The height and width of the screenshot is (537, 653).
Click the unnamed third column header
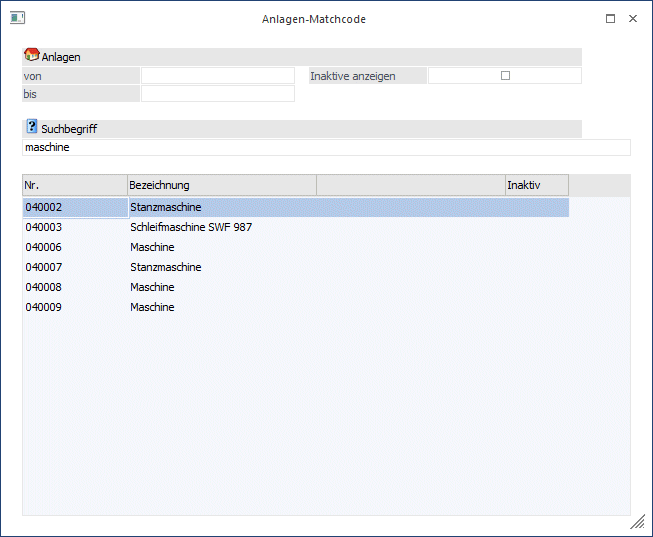(x=410, y=185)
